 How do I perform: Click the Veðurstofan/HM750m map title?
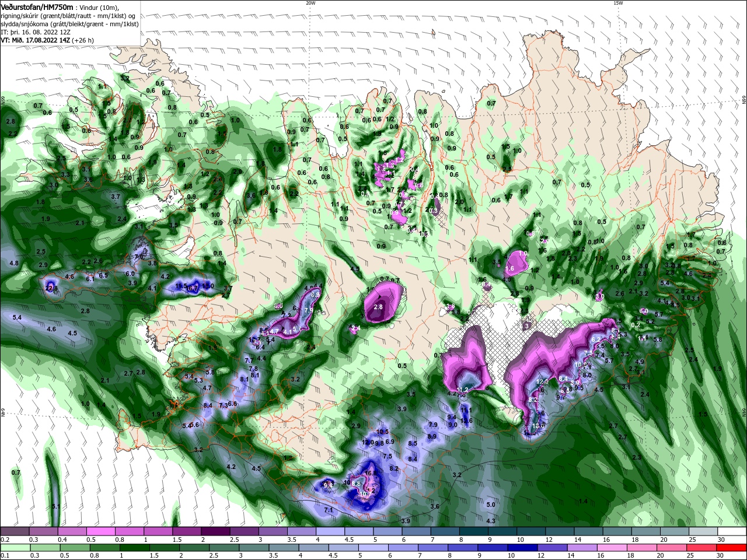[36, 6]
